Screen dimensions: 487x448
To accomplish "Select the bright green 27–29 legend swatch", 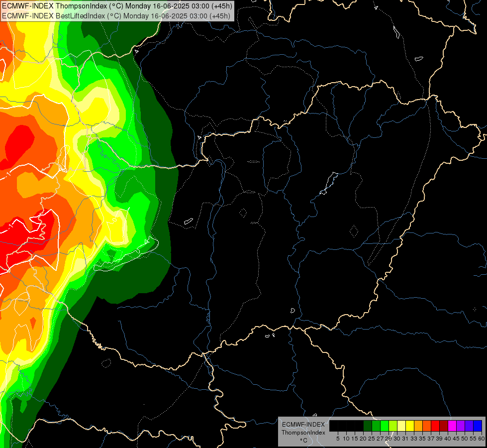I will 385,426.
